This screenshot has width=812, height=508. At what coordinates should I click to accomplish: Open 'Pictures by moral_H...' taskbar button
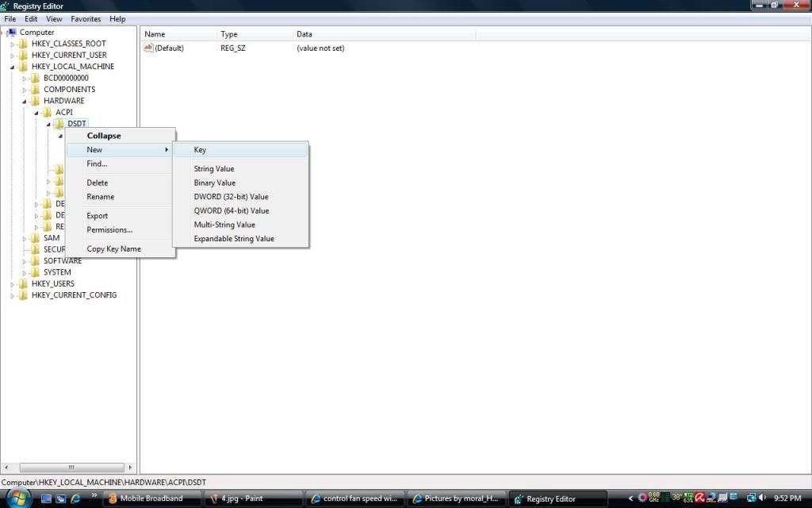(x=457, y=498)
